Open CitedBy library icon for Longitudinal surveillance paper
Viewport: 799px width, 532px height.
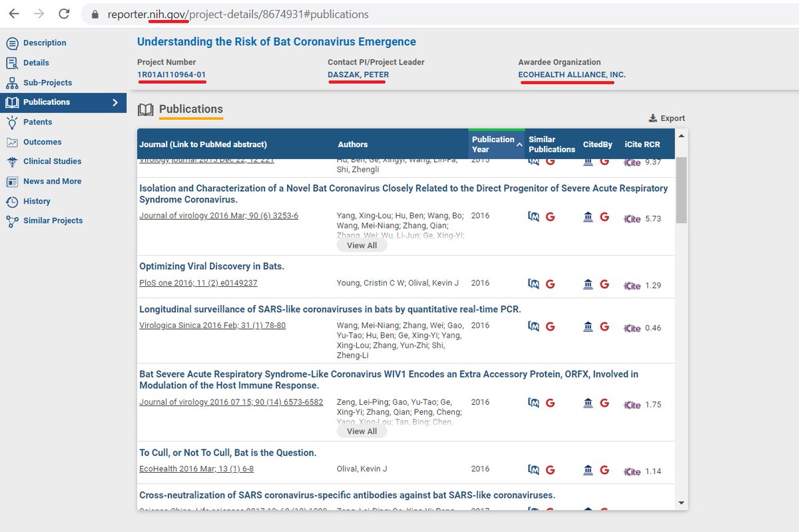point(588,326)
